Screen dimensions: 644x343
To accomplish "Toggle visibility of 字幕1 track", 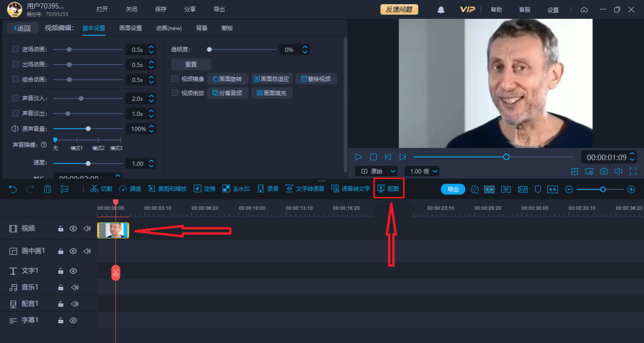I will click(74, 320).
